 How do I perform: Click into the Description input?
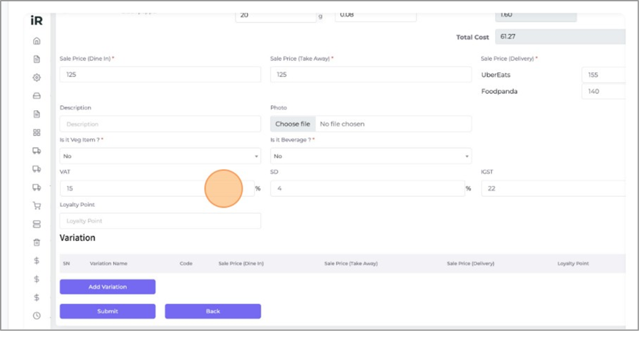click(x=160, y=124)
